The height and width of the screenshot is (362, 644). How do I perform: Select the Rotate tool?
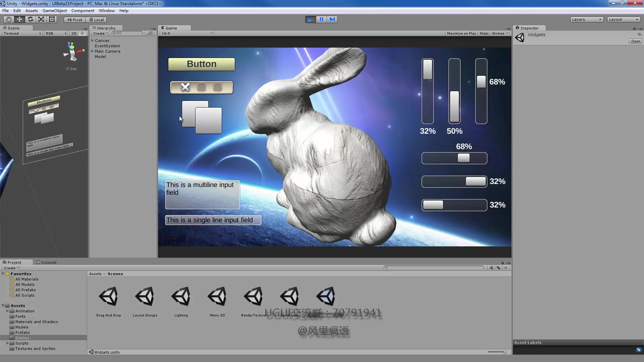point(30,19)
